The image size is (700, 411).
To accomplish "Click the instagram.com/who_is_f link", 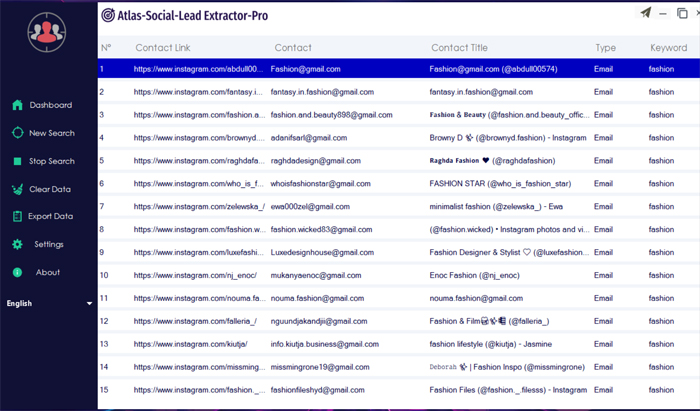I will coord(198,183).
